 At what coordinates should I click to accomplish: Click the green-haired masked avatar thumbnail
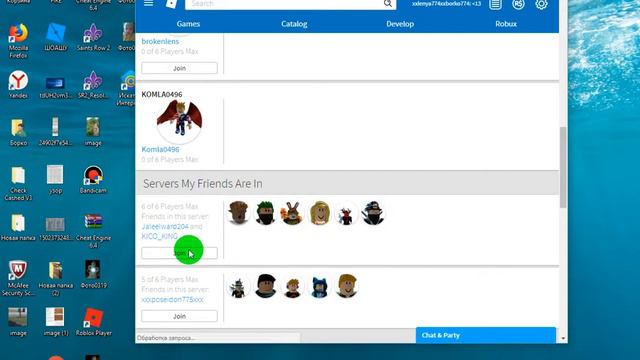click(x=265, y=213)
